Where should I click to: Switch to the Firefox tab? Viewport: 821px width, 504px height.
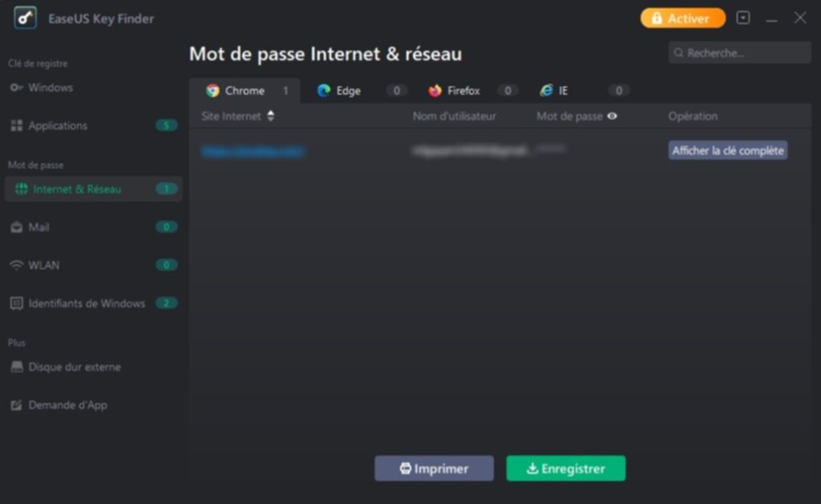(473, 91)
